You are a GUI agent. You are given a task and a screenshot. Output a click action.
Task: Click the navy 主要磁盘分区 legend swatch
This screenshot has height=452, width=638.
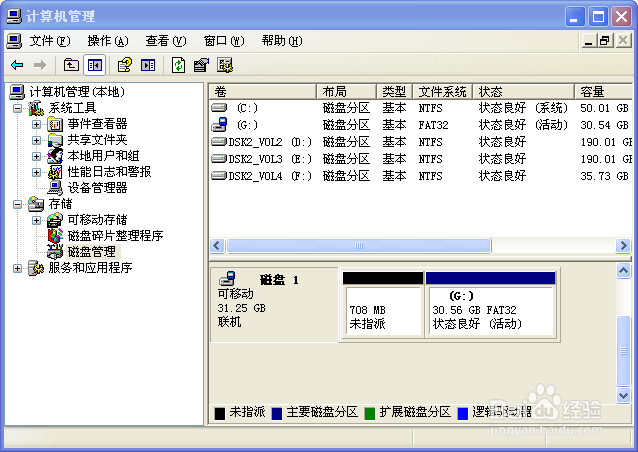[x=277, y=413]
